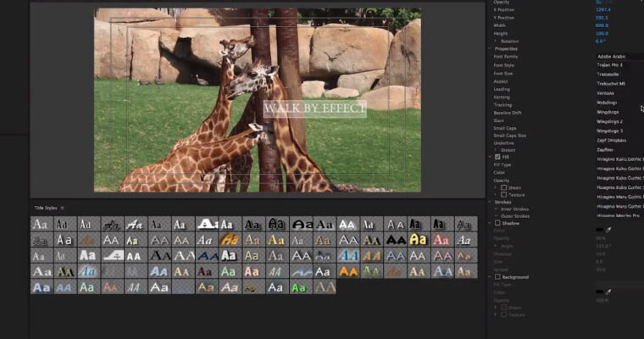Viewport: 644px width, 339px height.
Task: Click the Height value 100.0
Action: click(x=602, y=33)
